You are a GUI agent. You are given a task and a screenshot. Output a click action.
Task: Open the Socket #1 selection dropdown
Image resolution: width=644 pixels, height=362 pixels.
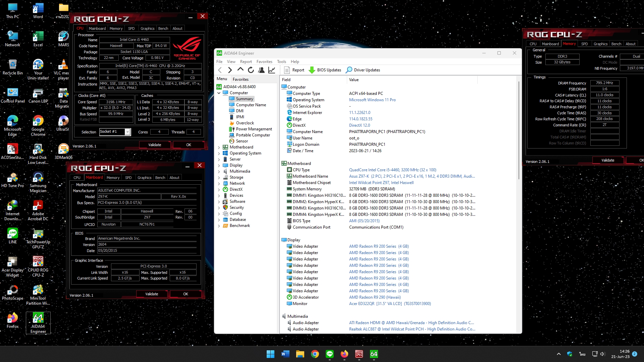tap(127, 132)
